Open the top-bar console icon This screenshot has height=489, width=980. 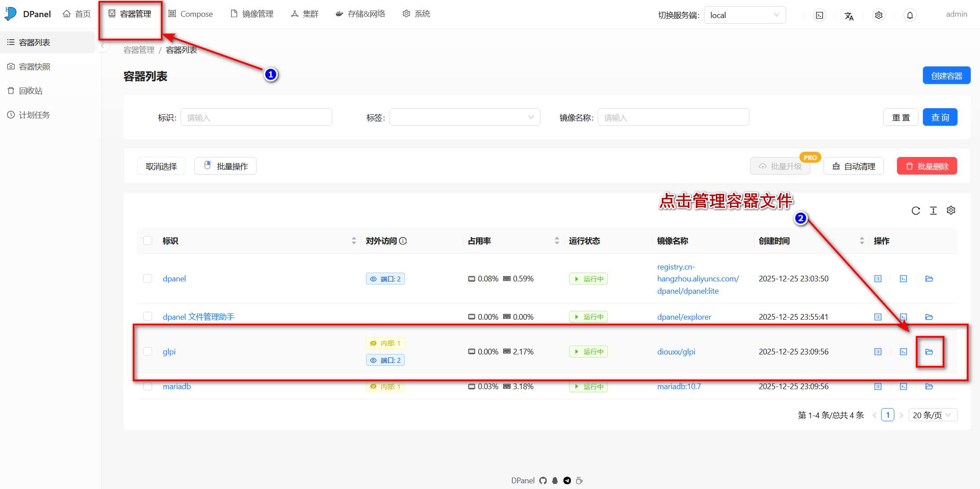click(820, 15)
